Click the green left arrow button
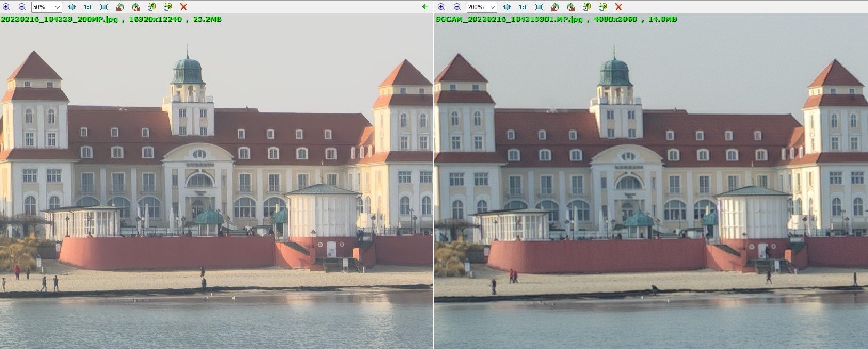 [x=425, y=7]
